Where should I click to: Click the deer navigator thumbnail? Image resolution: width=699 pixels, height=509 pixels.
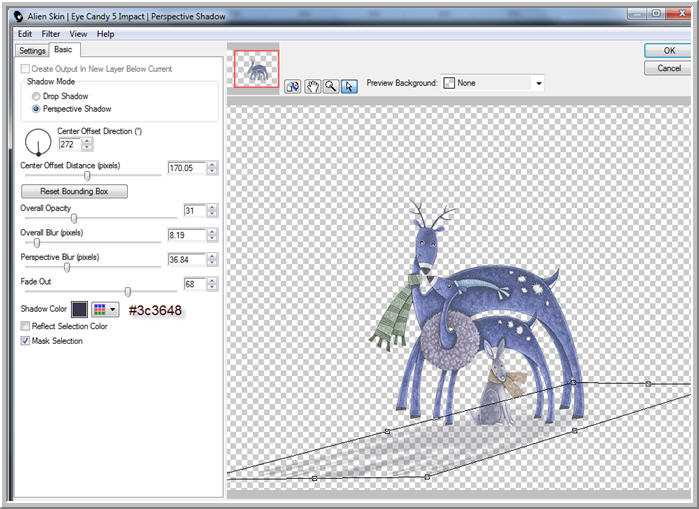[x=256, y=69]
